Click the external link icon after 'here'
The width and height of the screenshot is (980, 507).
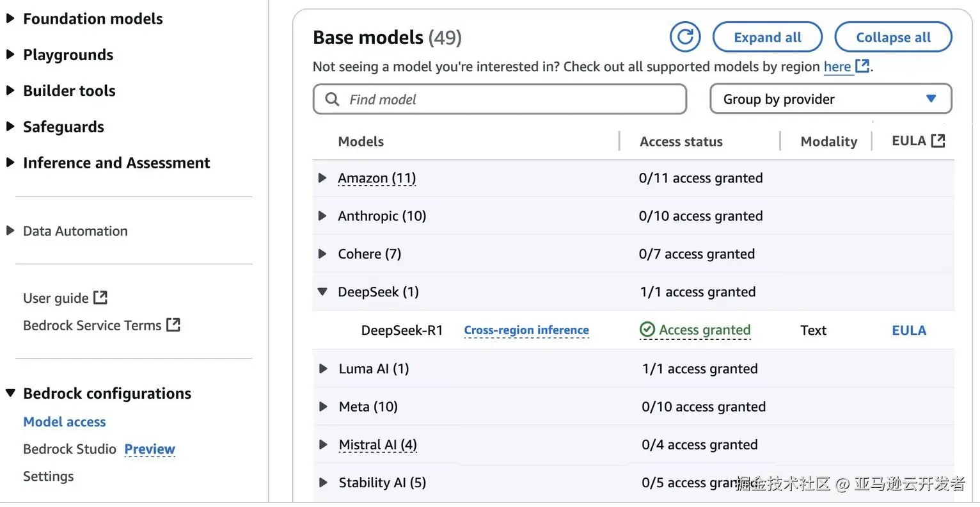tap(862, 66)
